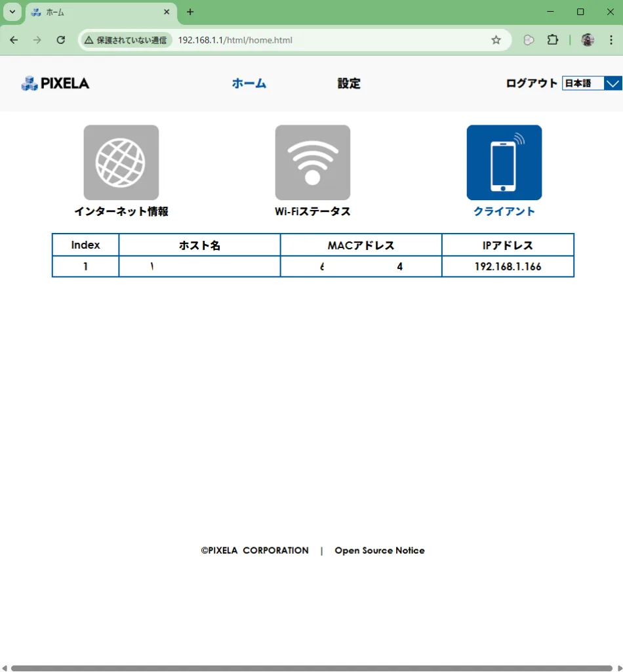This screenshot has width=623, height=672.
Task: Click ログアウト to log out
Action: [531, 83]
